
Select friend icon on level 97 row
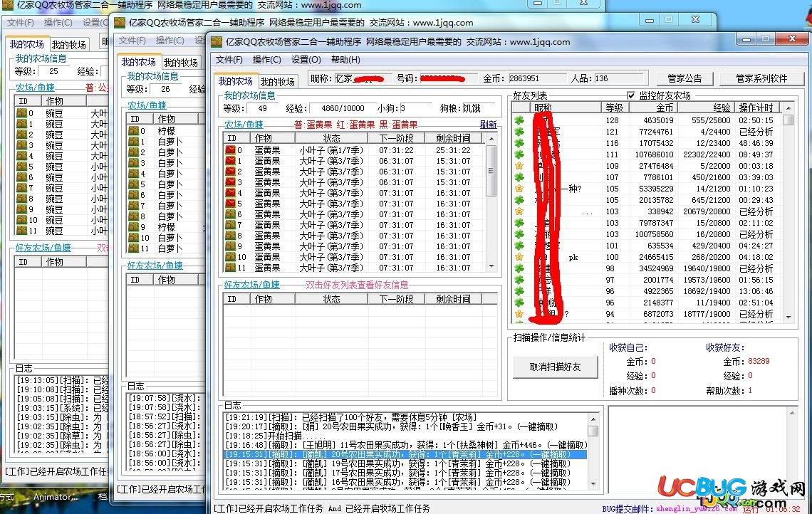519,280
